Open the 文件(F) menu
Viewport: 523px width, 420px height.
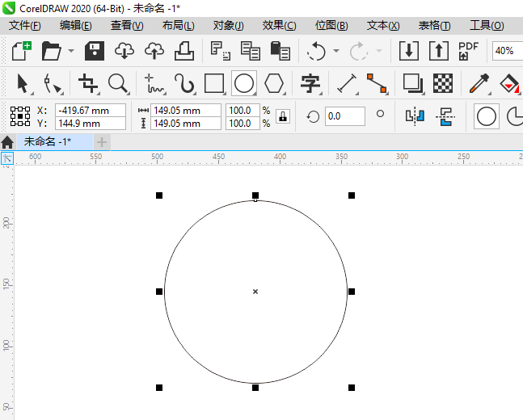[25, 25]
